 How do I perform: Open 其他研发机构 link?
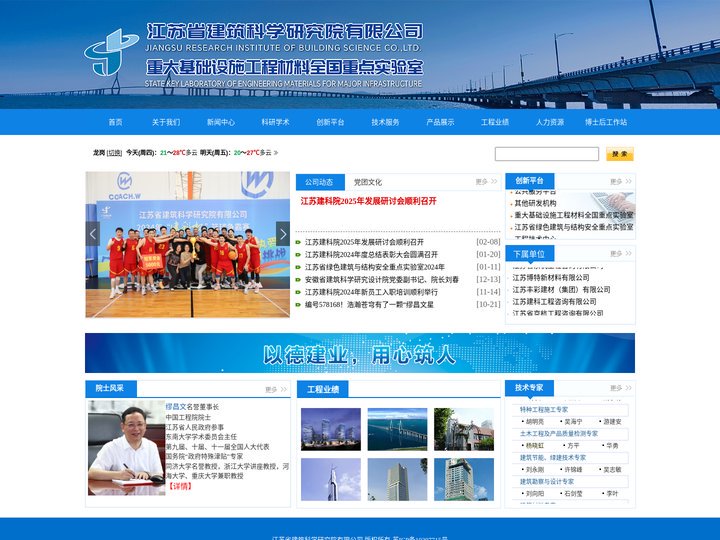click(x=535, y=203)
